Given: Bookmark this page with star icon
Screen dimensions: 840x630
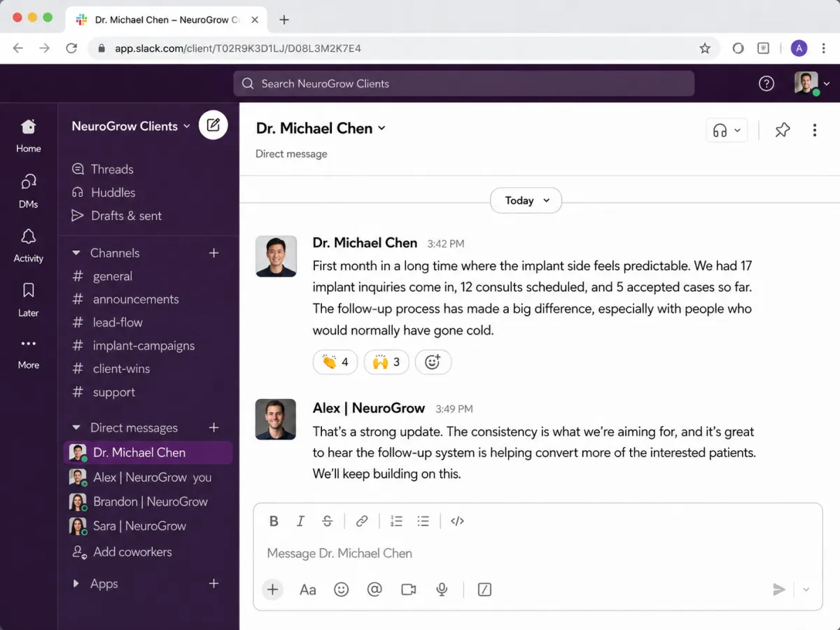Looking at the screenshot, I should click(x=705, y=48).
